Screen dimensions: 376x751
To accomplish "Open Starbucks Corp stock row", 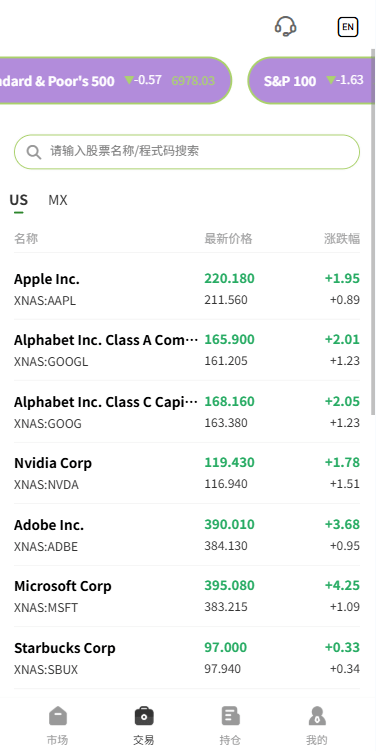I will click(187, 658).
